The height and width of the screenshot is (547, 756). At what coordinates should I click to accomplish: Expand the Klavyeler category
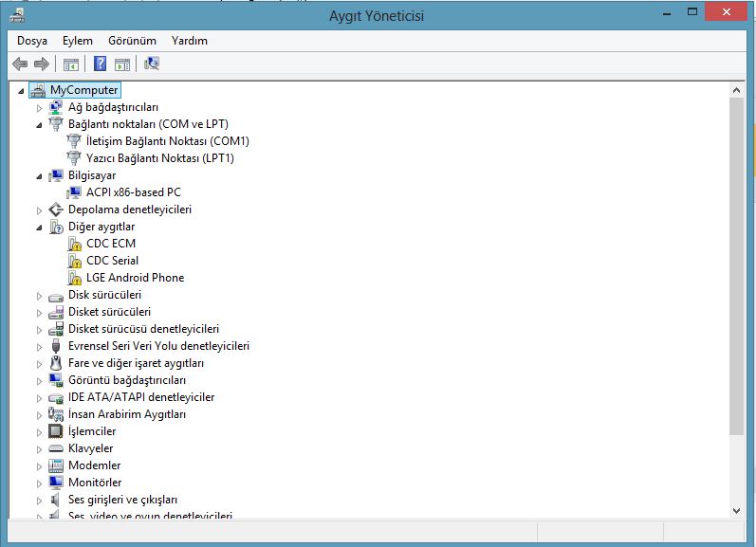[x=39, y=448]
